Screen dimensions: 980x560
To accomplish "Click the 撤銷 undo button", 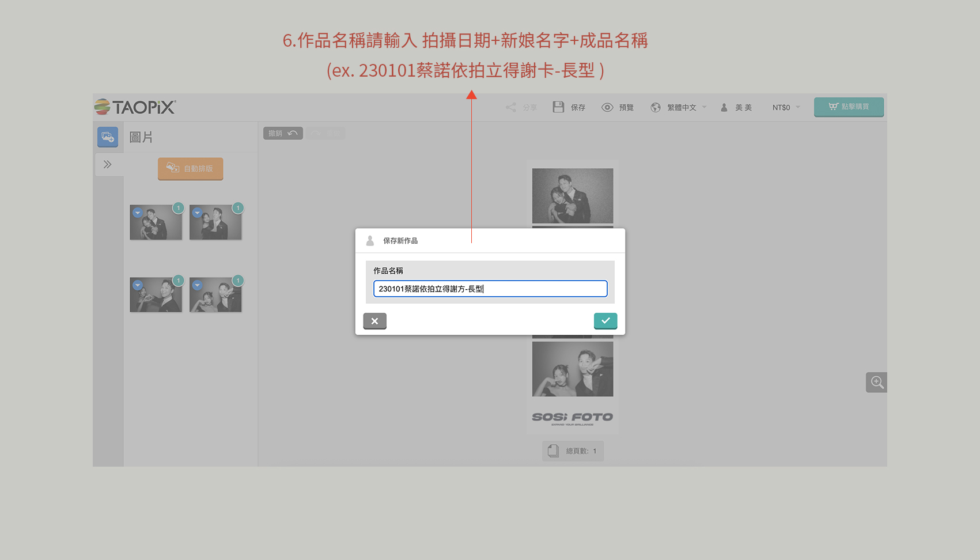I will point(283,133).
